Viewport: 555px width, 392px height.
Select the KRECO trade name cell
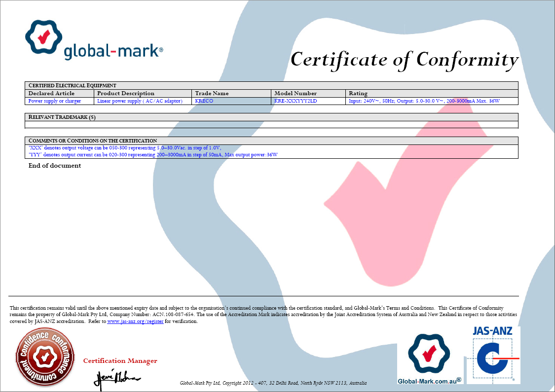click(x=204, y=101)
